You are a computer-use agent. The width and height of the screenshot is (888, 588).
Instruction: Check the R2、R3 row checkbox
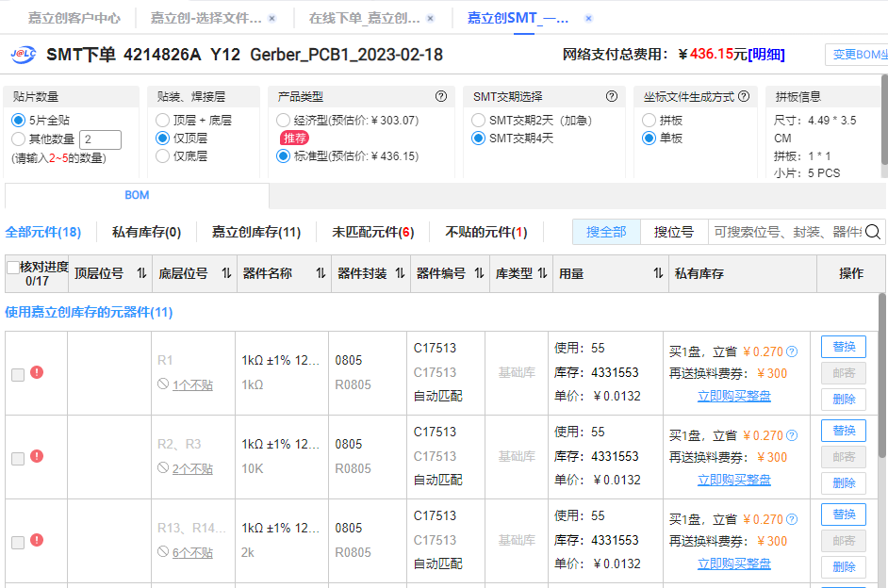coord(18,458)
